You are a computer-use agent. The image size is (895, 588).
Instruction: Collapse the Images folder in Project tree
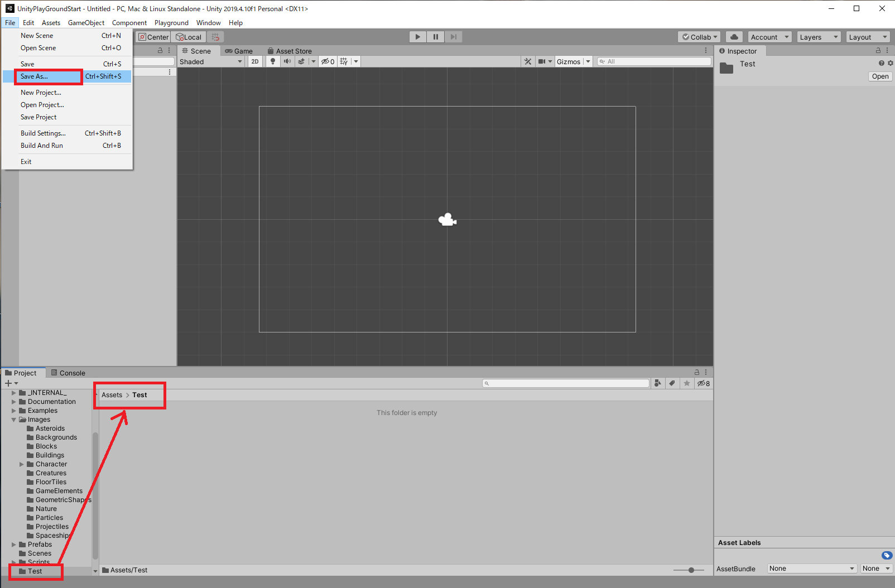(13, 420)
